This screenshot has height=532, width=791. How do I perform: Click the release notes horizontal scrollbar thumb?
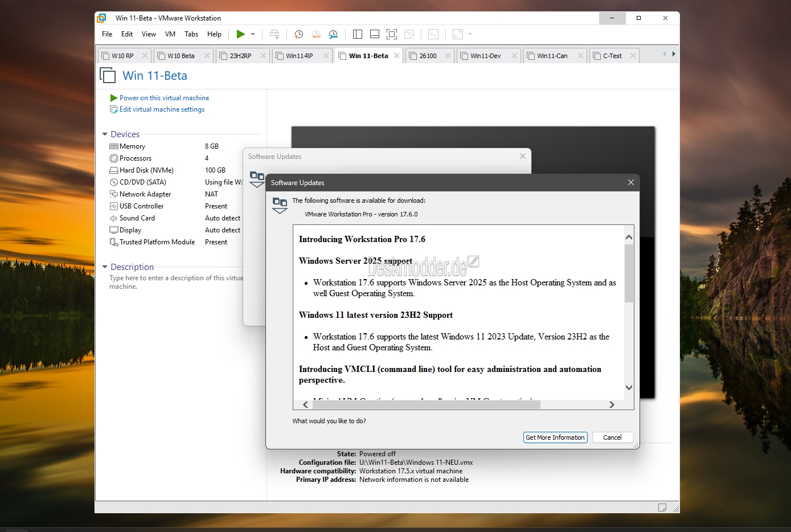426,405
